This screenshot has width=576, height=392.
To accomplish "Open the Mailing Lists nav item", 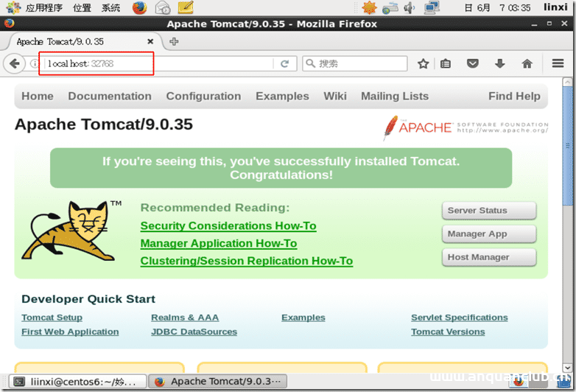I will click(x=395, y=96).
